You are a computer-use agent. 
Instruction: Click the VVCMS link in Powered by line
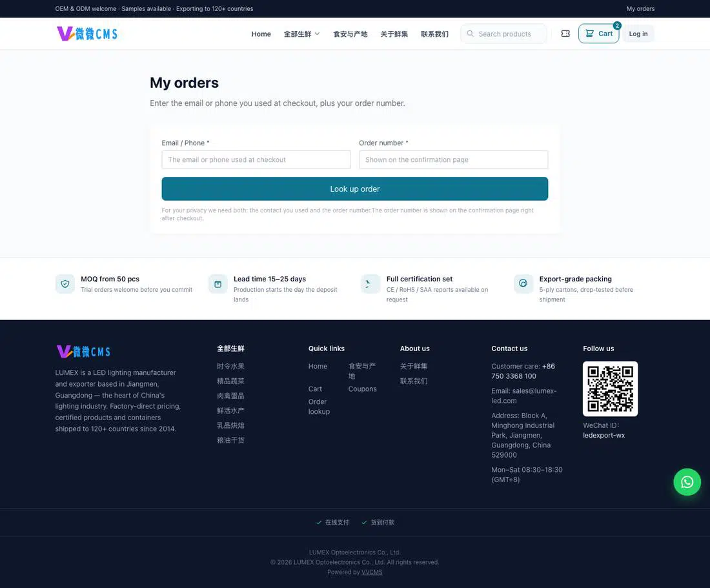pyautogui.click(x=372, y=572)
